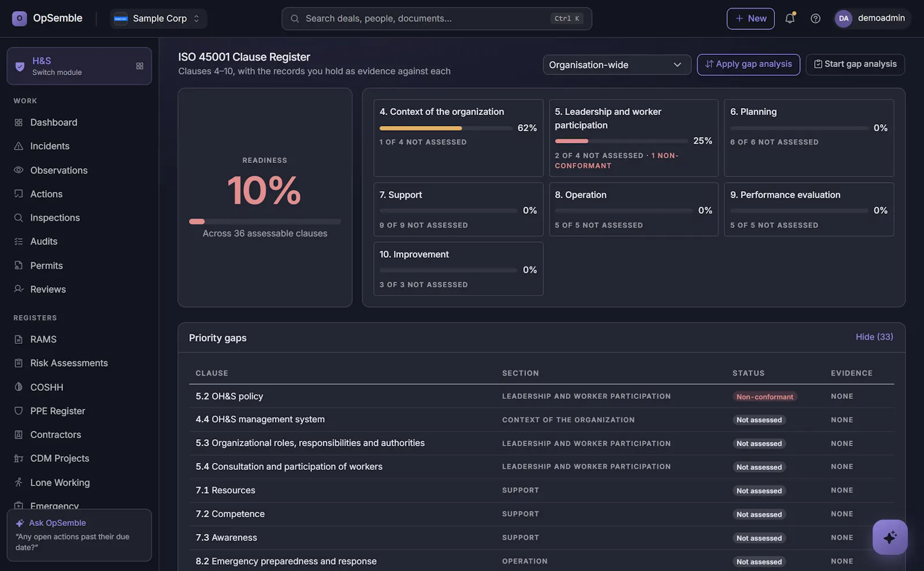
Task: Click the EVIDENCE column header
Action: pos(851,373)
